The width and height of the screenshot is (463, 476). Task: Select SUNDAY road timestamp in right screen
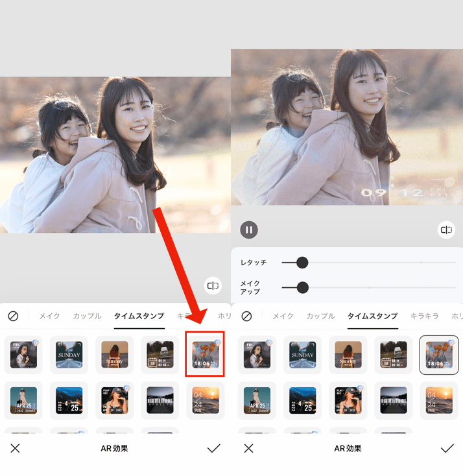click(x=302, y=355)
